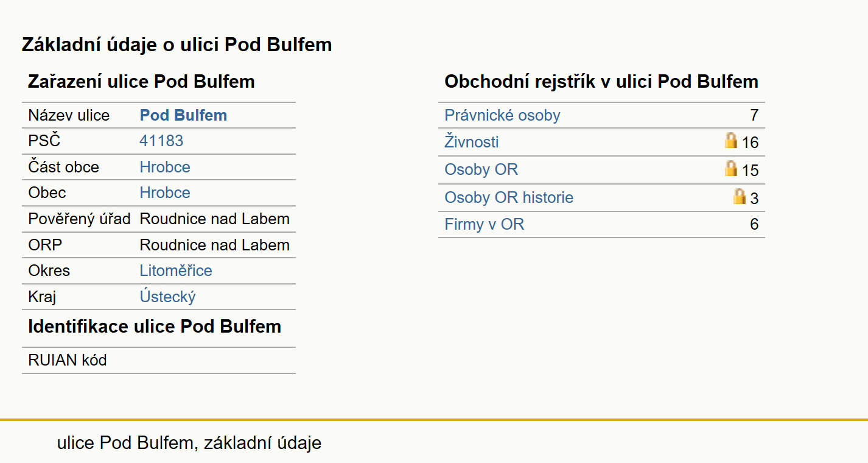Select the count 6 for Firmy v OR

[754, 224]
